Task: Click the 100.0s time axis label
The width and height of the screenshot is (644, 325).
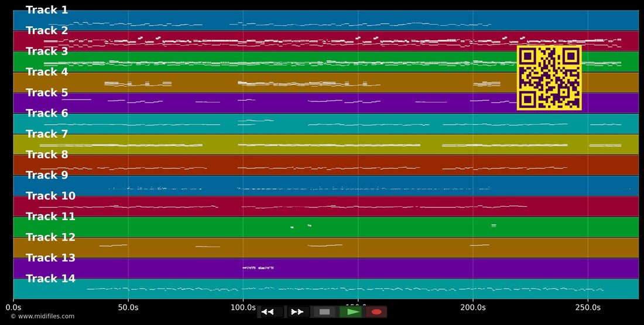Action: point(243,307)
